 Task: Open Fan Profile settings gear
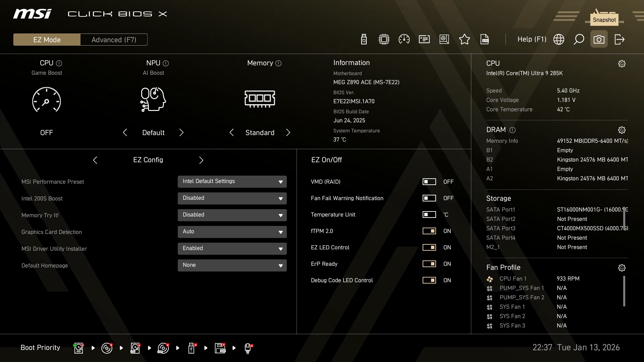(x=622, y=268)
